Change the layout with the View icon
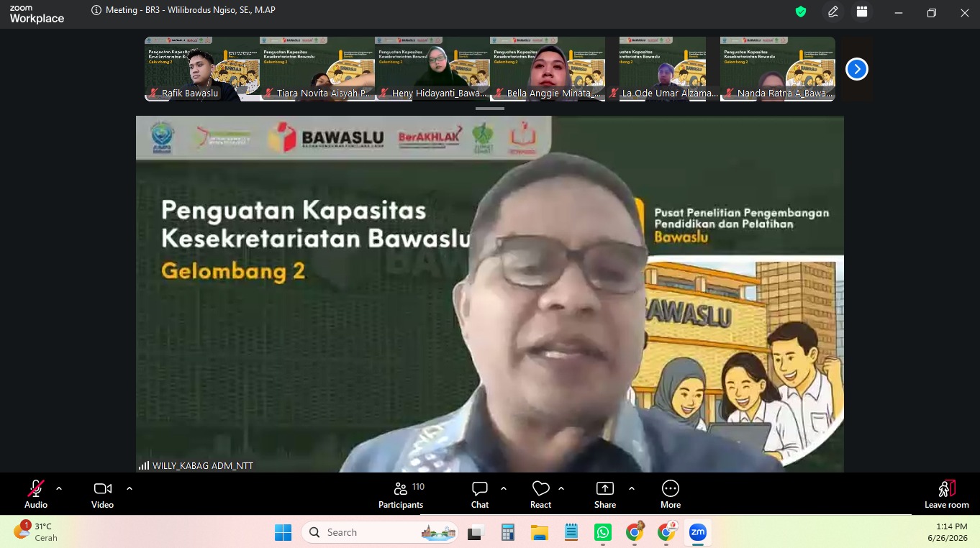Screen dimensions: 980x548 pos(861,12)
